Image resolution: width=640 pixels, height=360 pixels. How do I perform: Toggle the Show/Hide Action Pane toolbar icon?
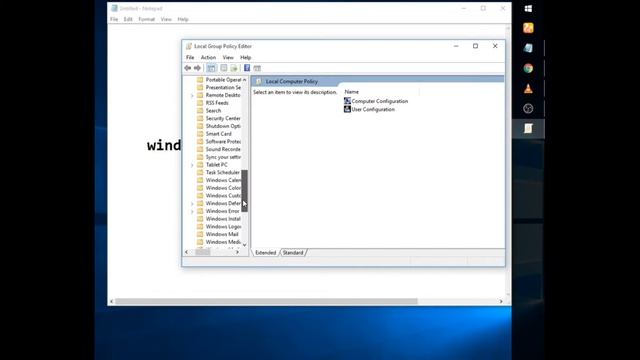257,68
